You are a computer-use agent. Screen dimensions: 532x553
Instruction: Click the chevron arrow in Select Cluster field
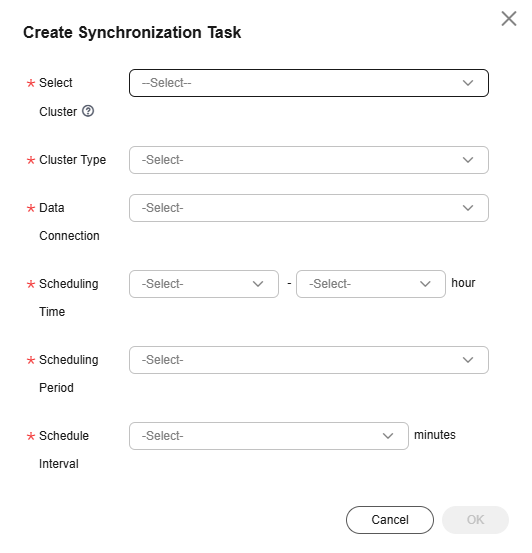pos(468,83)
